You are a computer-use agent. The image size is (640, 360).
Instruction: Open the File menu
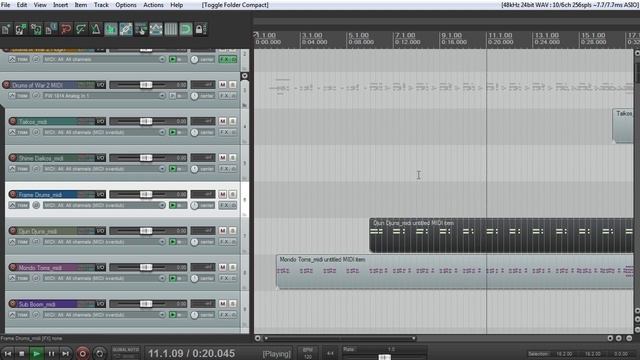[x=6, y=5]
